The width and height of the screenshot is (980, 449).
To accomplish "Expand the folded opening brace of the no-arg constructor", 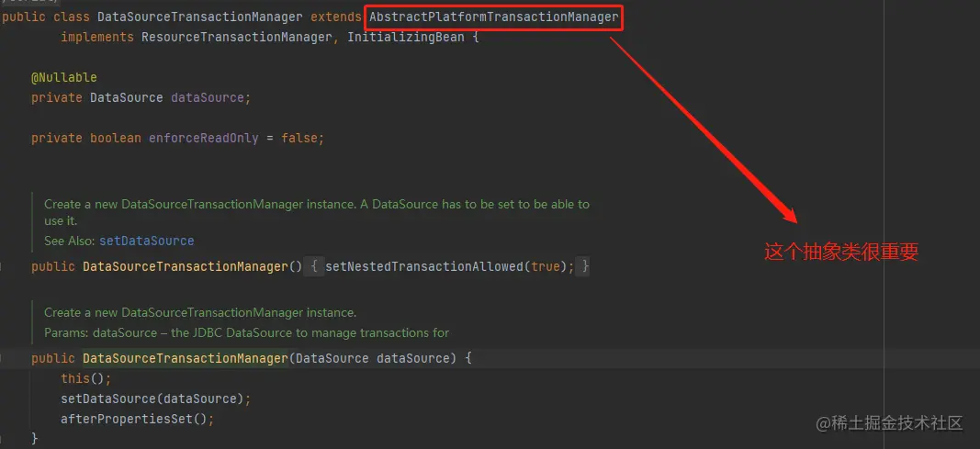I will pyautogui.click(x=314, y=266).
